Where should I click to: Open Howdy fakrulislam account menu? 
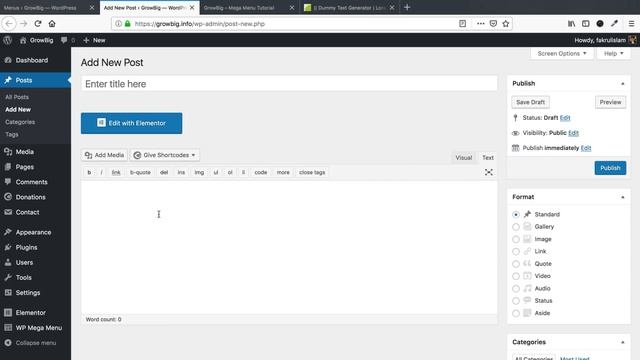tap(605, 40)
